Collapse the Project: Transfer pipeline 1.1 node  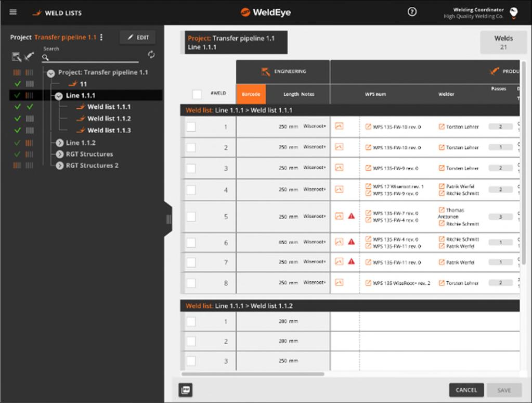[51, 73]
